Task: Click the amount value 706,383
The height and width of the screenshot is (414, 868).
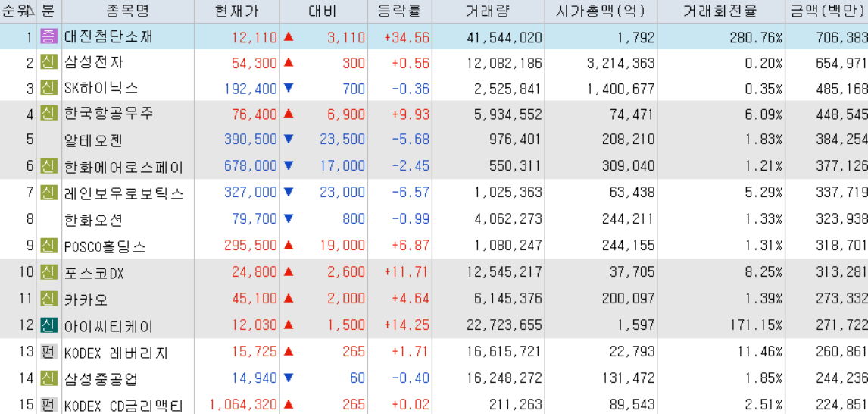Action: [x=842, y=38]
